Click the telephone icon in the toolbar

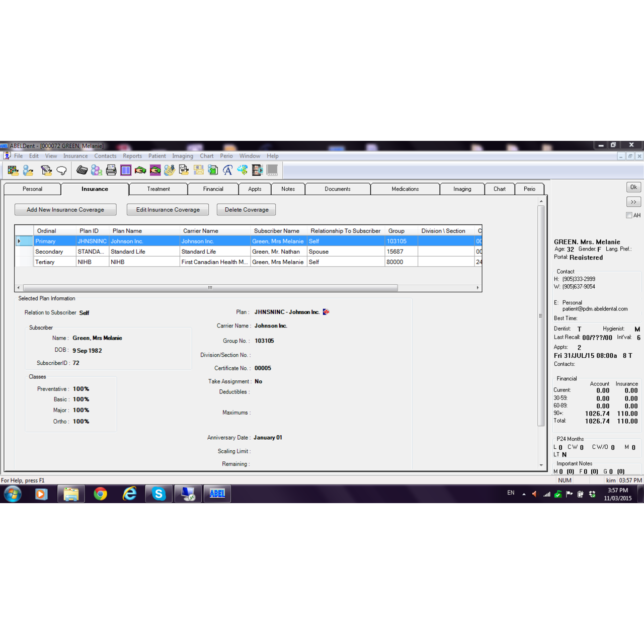point(82,171)
